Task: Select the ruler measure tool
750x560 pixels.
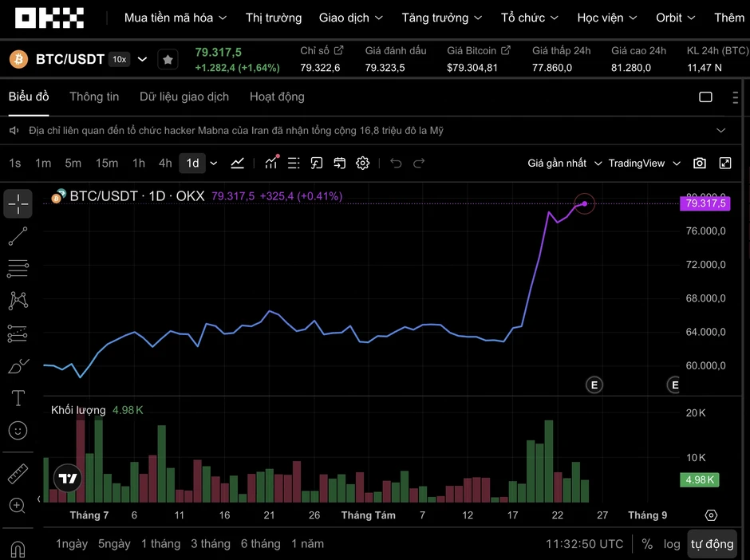Action: point(18,474)
